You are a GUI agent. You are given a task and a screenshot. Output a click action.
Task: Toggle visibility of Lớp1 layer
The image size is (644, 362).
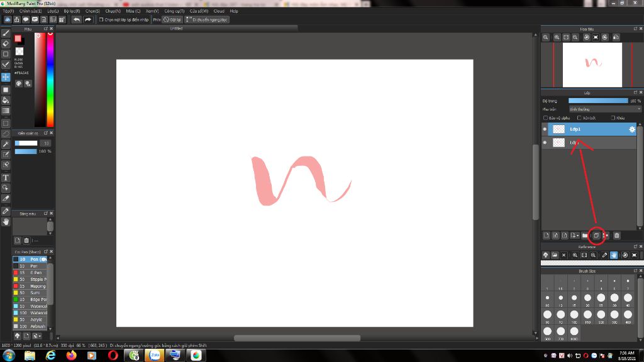545,129
